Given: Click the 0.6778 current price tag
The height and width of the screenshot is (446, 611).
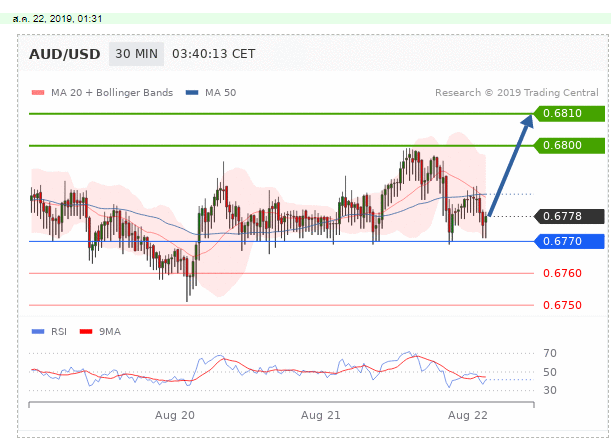Looking at the screenshot, I should (x=569, y=216).
